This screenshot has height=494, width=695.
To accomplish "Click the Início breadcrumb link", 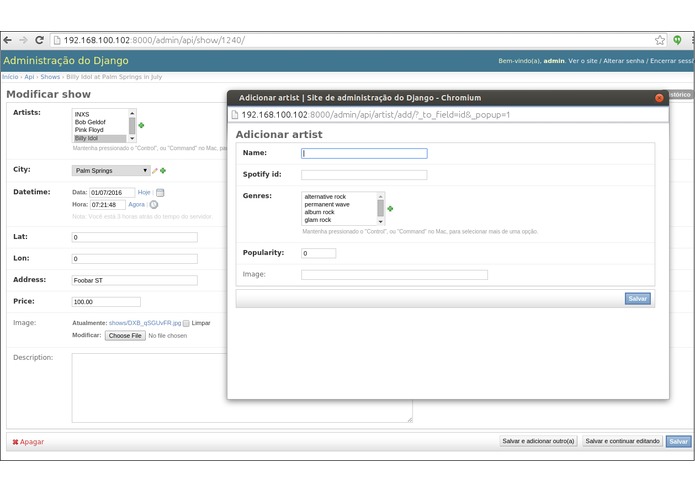I will pyautogui.click(x=10, y=77).
